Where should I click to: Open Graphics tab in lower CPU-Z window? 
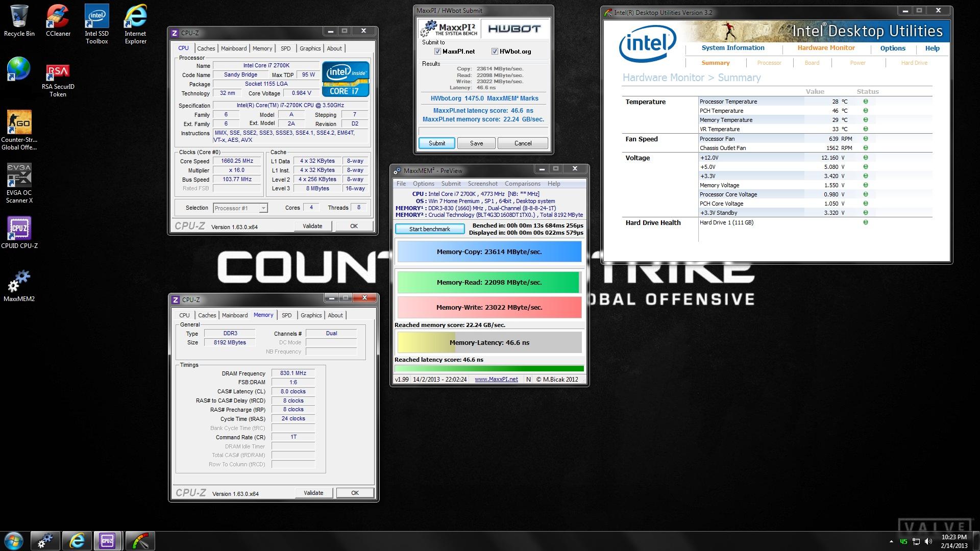(x=311, y=315)
